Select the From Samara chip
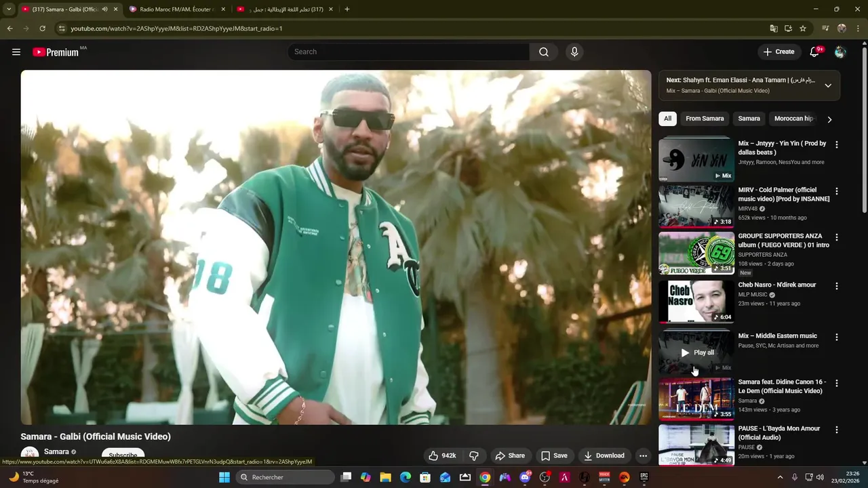 [705, 119]
